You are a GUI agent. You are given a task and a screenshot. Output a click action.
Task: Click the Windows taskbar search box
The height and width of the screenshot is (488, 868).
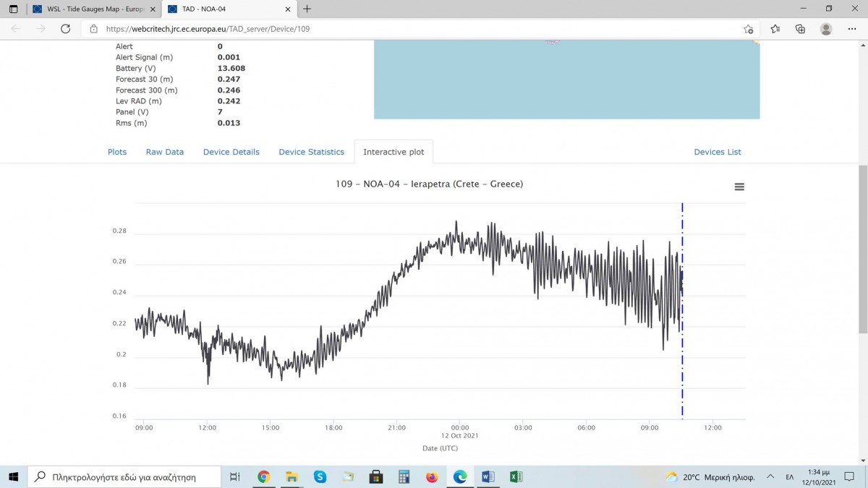(x=124, y=477)
